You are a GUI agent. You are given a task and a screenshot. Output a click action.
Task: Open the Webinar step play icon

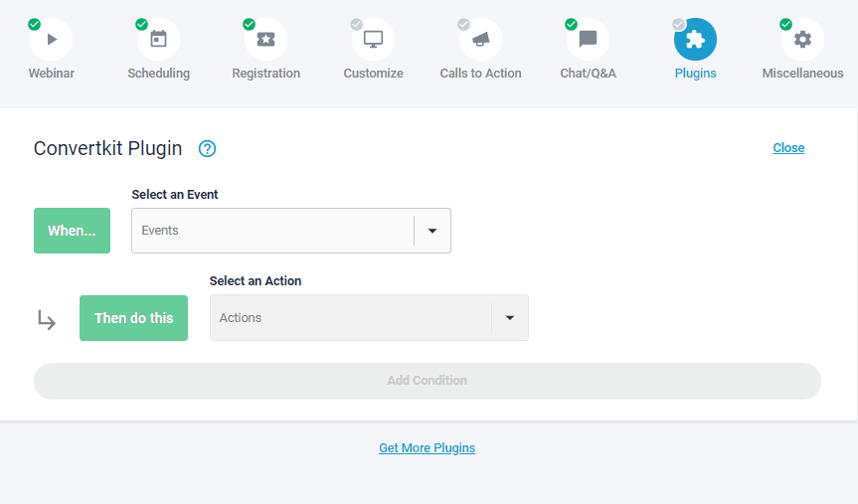pyautogui.click(x=52, y=40)
